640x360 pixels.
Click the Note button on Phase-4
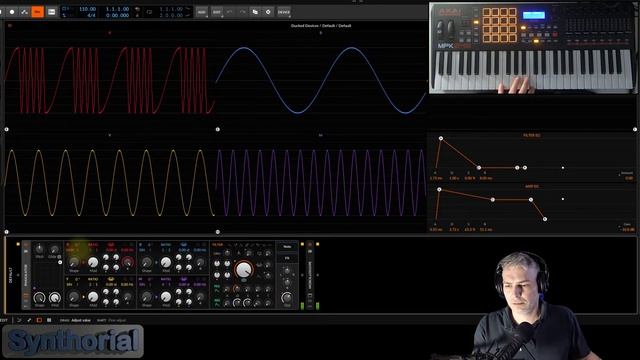pos(287,247)
